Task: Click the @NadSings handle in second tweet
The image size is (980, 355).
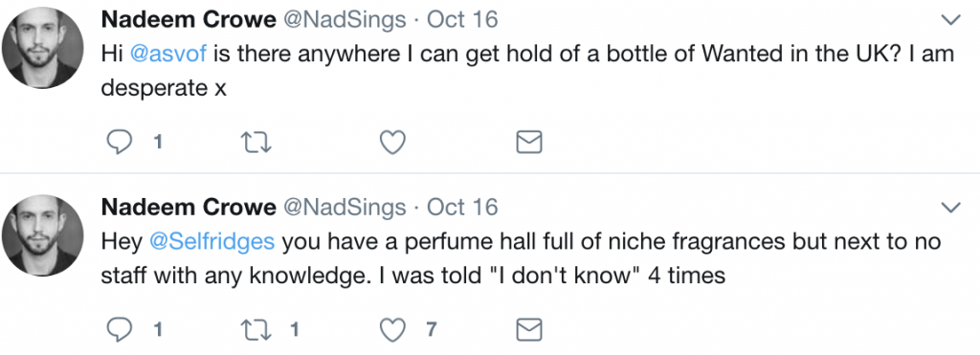Action: click(345, 208)
